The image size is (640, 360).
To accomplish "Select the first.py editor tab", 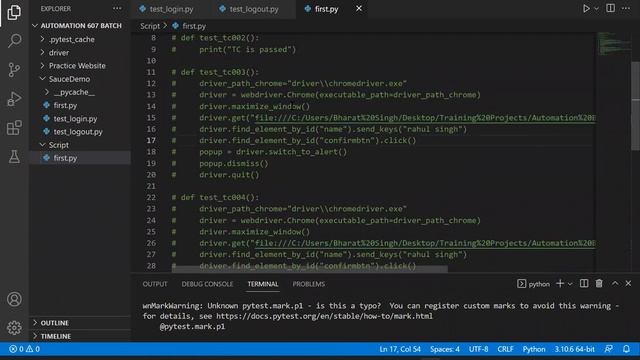I will (x=327, y=9).
